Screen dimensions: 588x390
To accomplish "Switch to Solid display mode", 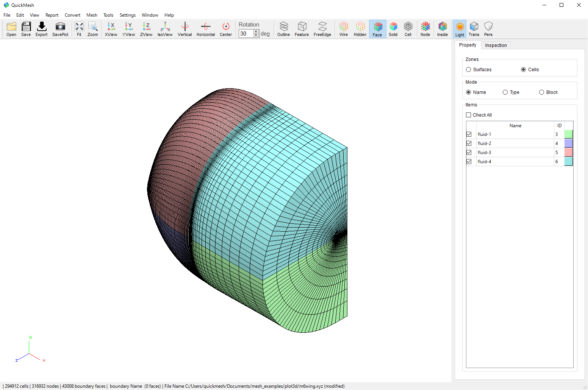I will point(393,29).
